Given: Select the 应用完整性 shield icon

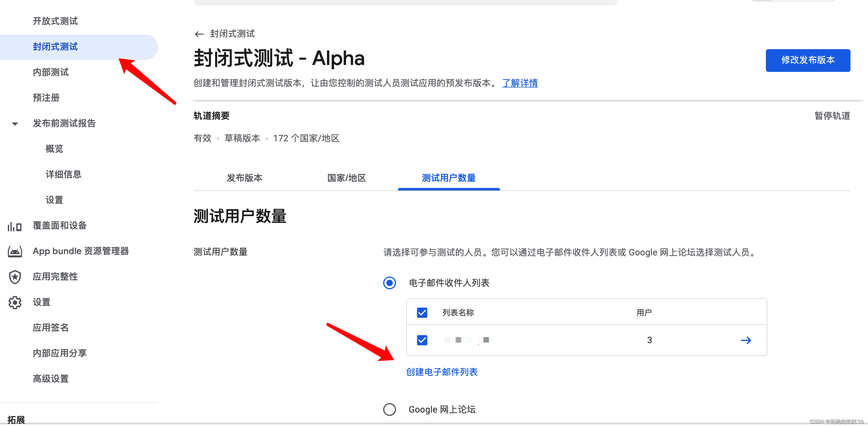Looking at the screenshot, I should [x=15, y=276].
